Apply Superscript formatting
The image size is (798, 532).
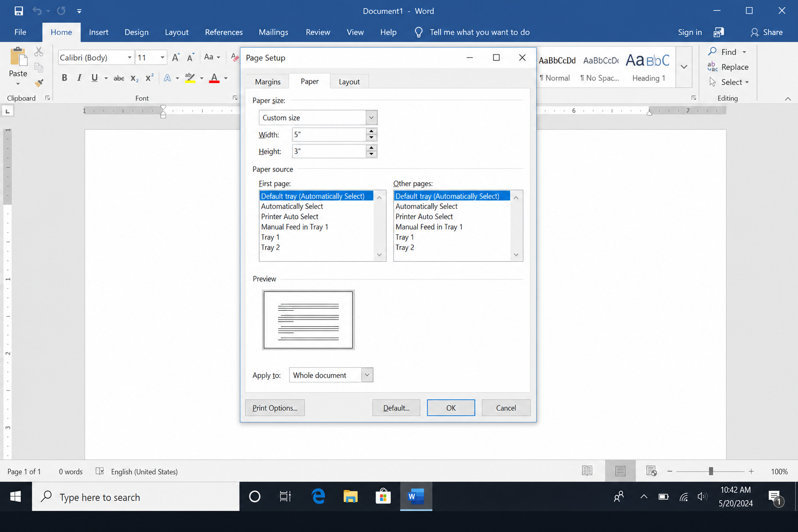[149, 78]
